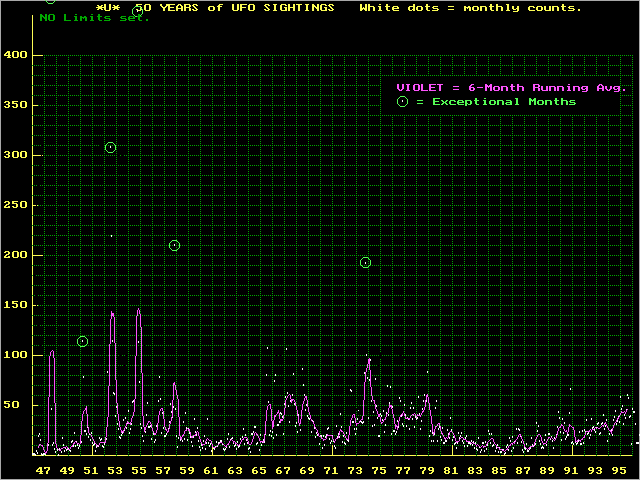Click the "VIOLET = 6-Month Running Avg." legend entry
The height and width of the screenshot is (480, 640).
(511, 87)
